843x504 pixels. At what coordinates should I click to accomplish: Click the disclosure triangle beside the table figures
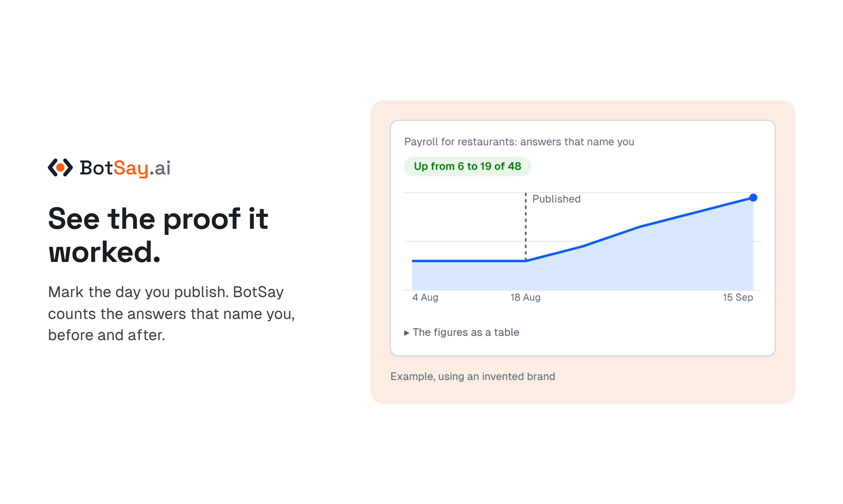coord(406,333)
